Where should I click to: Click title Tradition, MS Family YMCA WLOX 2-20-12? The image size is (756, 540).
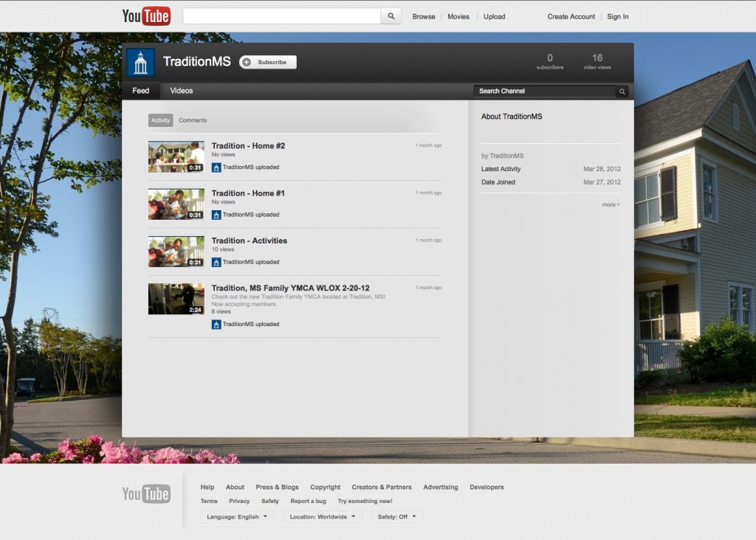[x=291, y=288]
